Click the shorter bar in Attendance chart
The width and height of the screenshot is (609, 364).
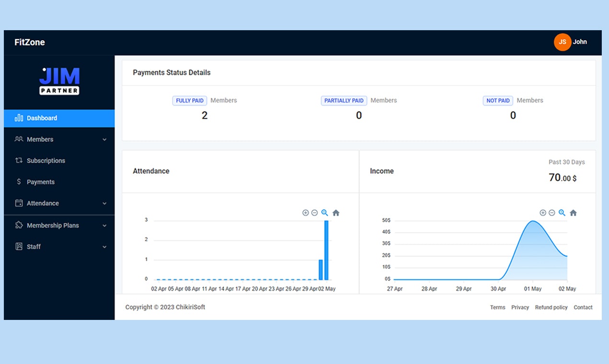point(321,270)
